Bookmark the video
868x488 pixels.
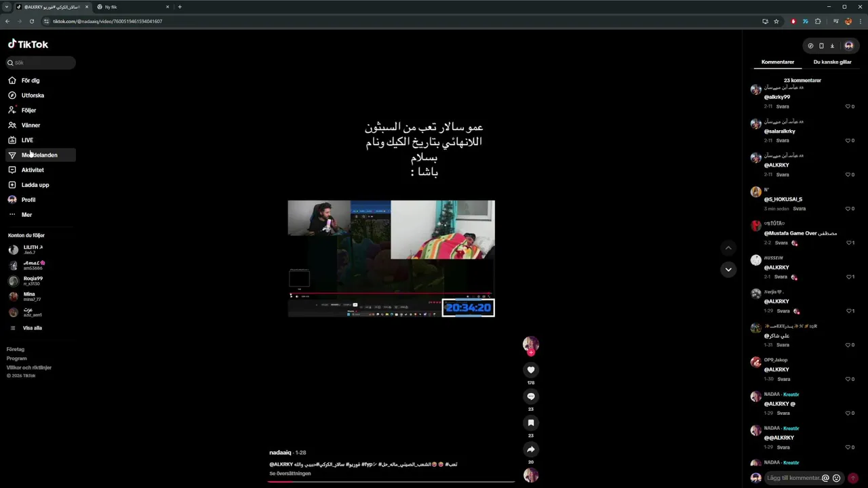point(531,423)
